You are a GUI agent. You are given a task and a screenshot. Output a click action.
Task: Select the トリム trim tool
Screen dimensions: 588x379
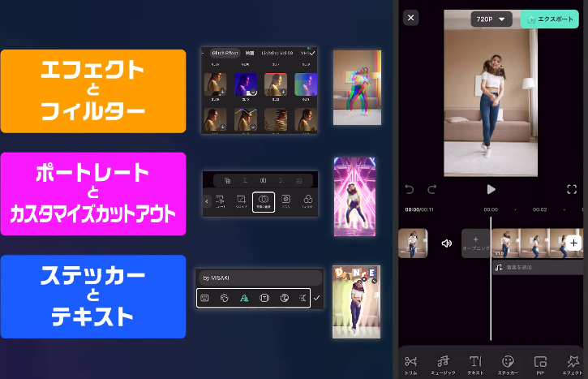pos(410,365)
